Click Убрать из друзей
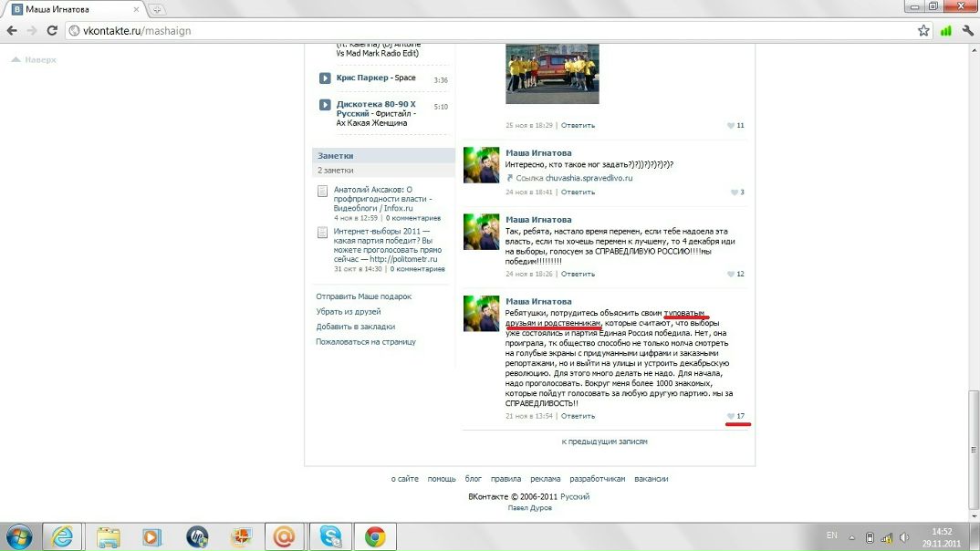This screenshot has width=980, height=551. (x=348, y=312)
